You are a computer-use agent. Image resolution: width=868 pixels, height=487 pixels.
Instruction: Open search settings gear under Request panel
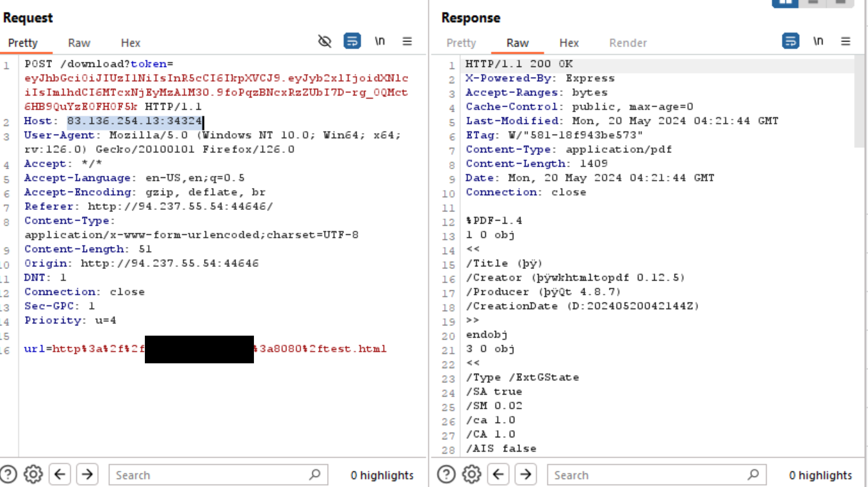(x=33, y=474)
